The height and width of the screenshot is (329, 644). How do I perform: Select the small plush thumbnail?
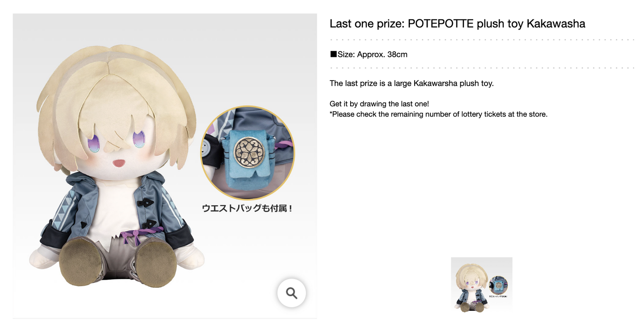click(x=482, y=285)
